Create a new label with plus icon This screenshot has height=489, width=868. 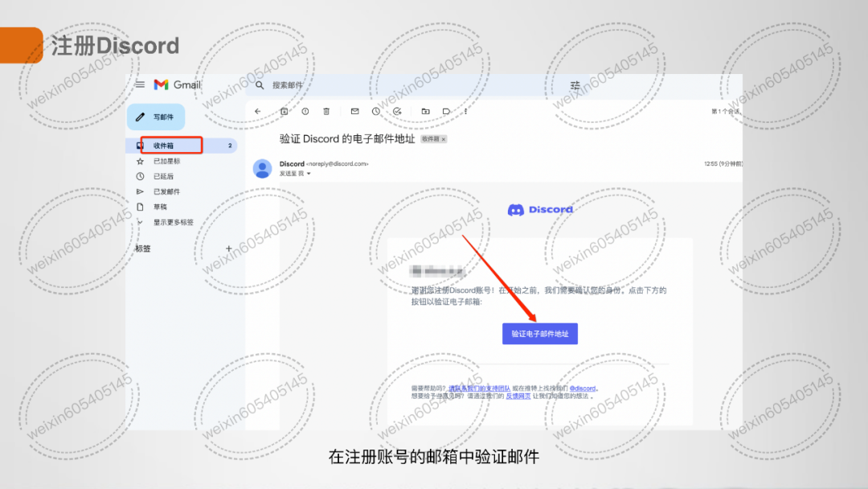228,249
